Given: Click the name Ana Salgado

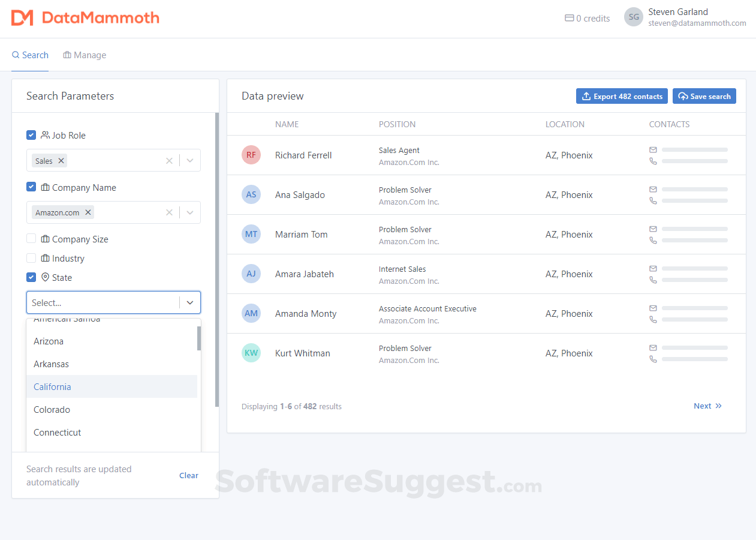Looking at the screenshot, I should point(300,194).
